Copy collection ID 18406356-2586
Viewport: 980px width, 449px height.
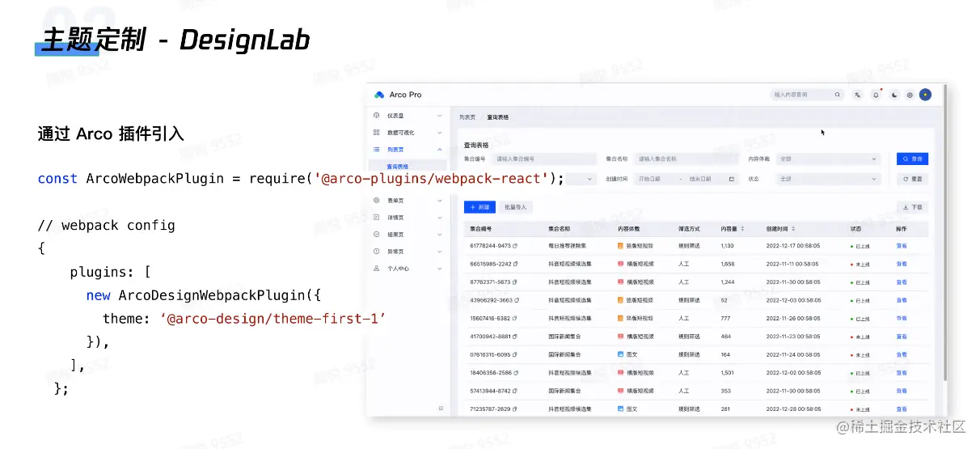click(515, 373)
